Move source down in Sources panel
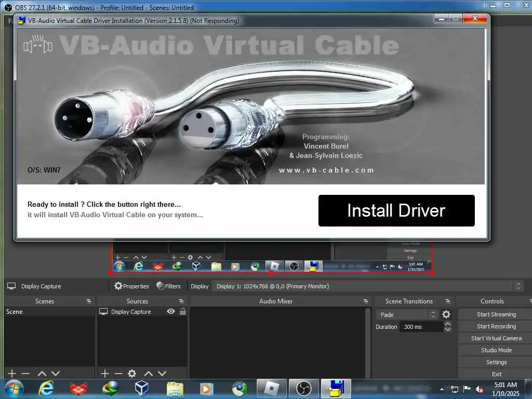 point(162,374)
